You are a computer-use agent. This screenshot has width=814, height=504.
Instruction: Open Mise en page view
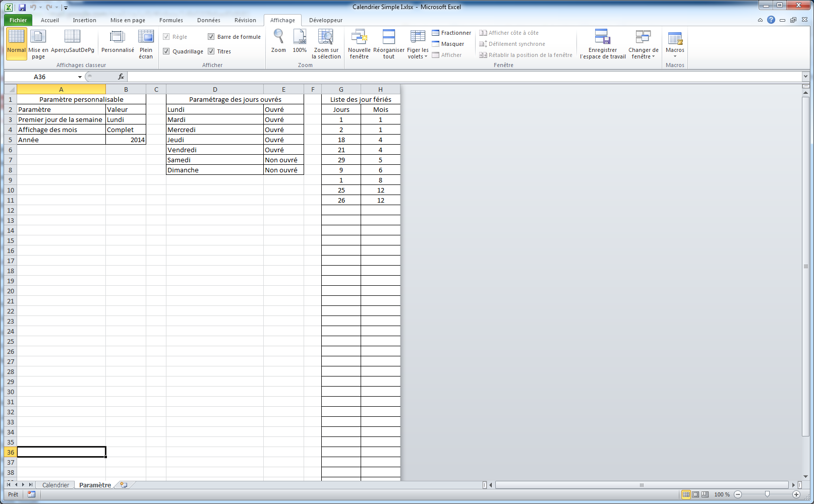point(38,43)
